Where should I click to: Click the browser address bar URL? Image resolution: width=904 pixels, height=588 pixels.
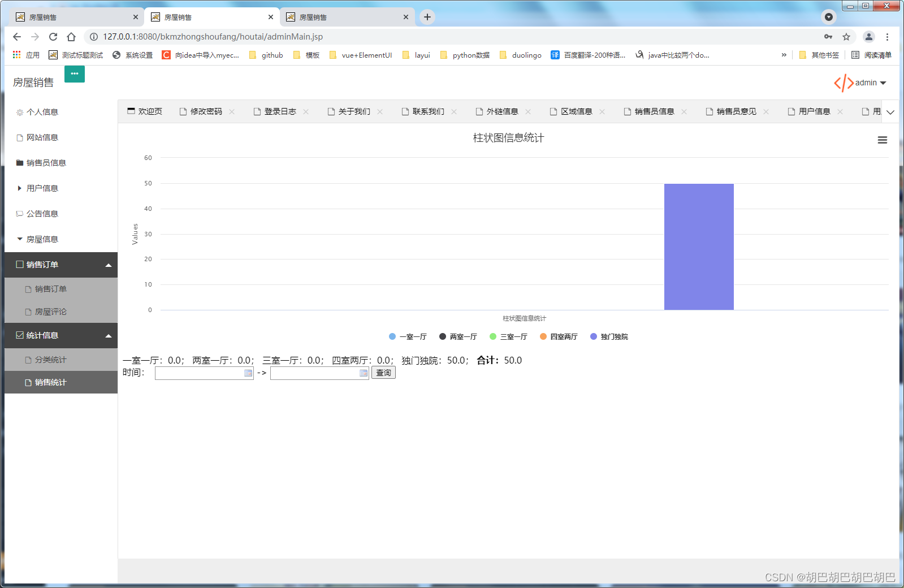[213, 37]
